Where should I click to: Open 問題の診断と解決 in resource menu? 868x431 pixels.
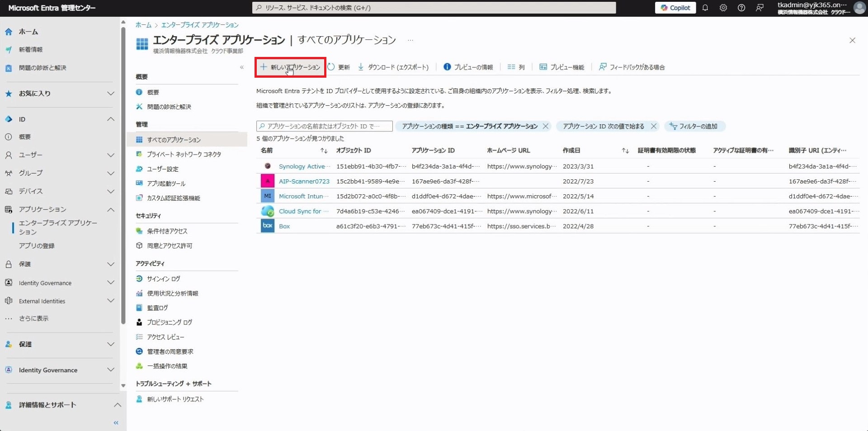169,107
